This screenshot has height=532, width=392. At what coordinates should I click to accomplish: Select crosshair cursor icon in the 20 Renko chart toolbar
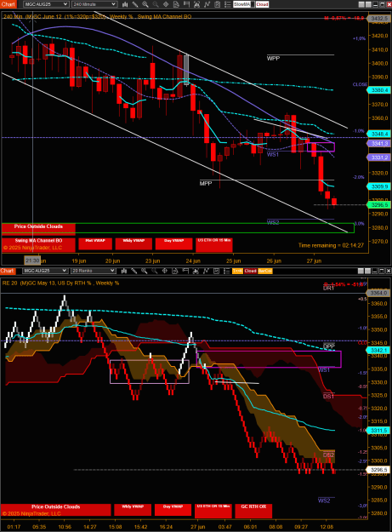tap(165, 271)
